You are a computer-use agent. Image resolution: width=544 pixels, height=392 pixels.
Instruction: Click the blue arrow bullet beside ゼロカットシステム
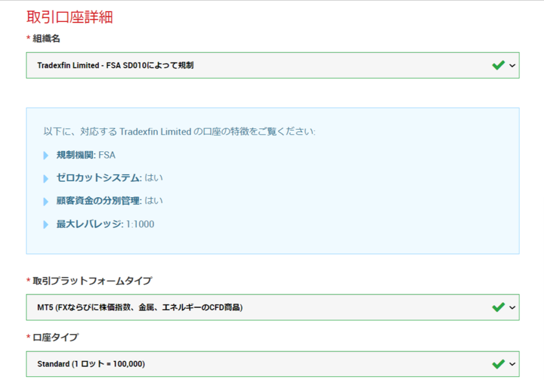[46, 178]
